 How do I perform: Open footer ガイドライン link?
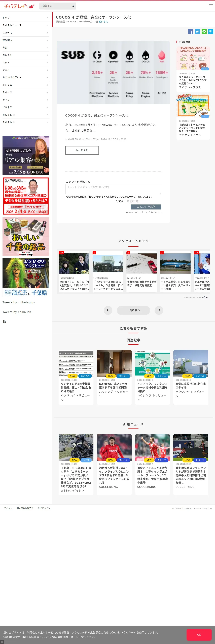(44, 508)
